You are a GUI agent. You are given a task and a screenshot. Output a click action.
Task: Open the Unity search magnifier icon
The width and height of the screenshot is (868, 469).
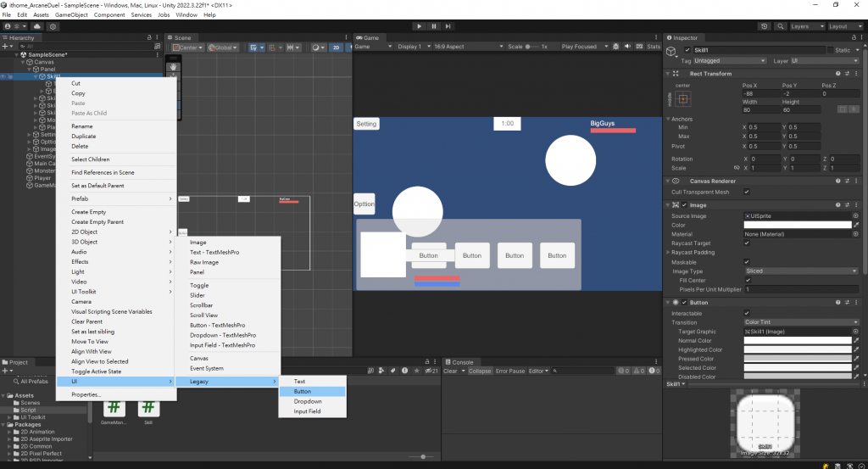(781, 26)
